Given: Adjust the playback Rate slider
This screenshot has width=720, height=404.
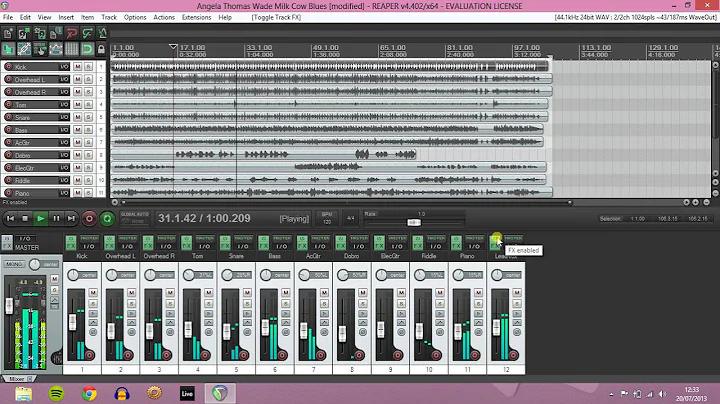Looking at the screenshot, I should [414, 222].
